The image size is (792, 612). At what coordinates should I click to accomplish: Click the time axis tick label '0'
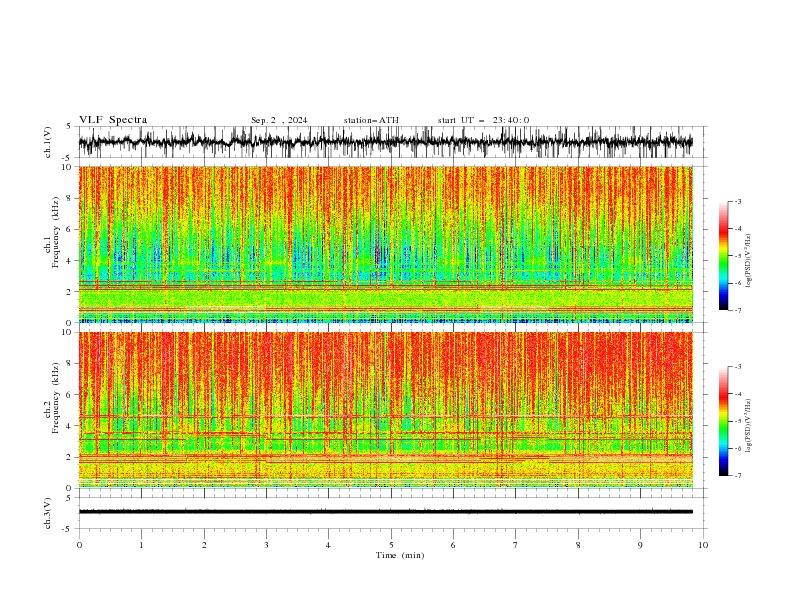79,545
